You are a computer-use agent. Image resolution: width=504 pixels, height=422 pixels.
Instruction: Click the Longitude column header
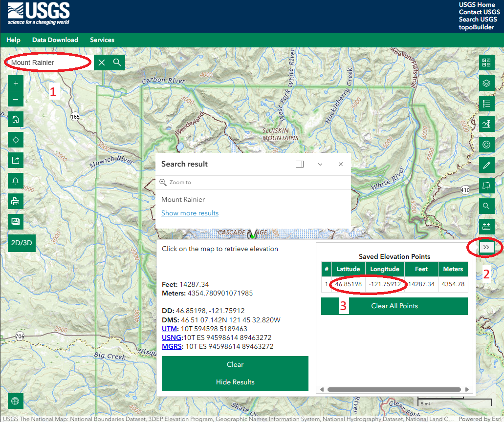point(385,269)
